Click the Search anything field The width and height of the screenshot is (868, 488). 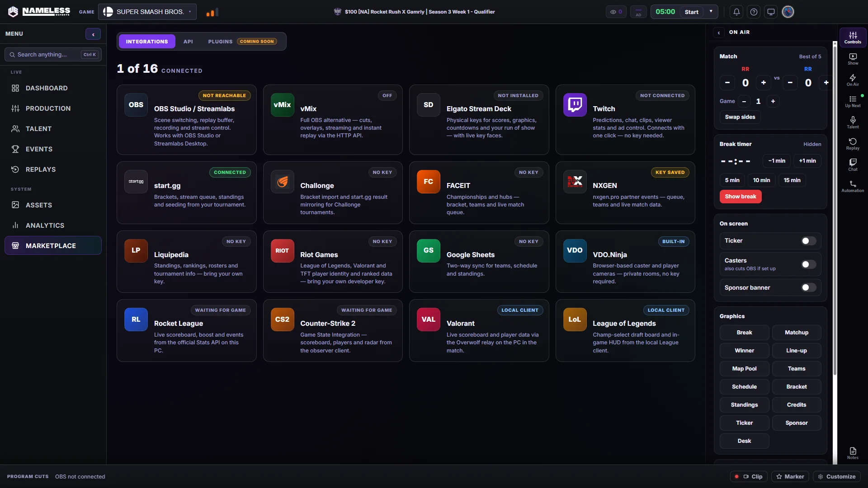(53, 55)
